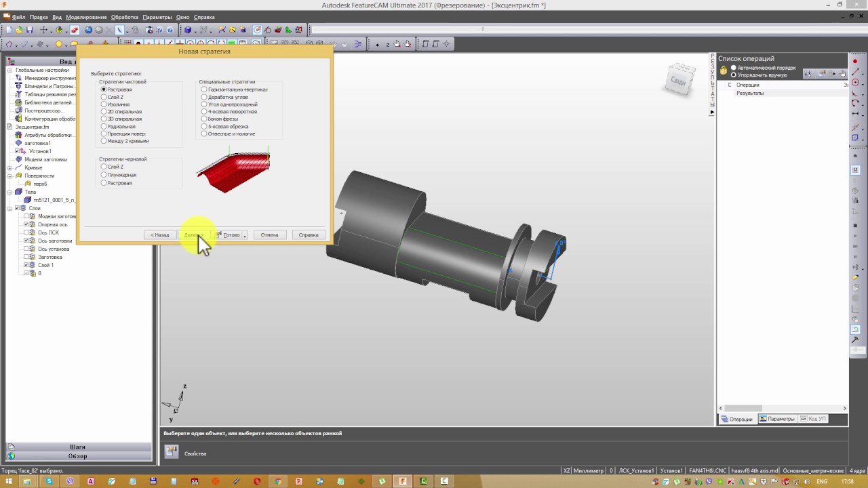Toggle the Установ1 checkbox
The image size is (868, 488).
(18, 151)
